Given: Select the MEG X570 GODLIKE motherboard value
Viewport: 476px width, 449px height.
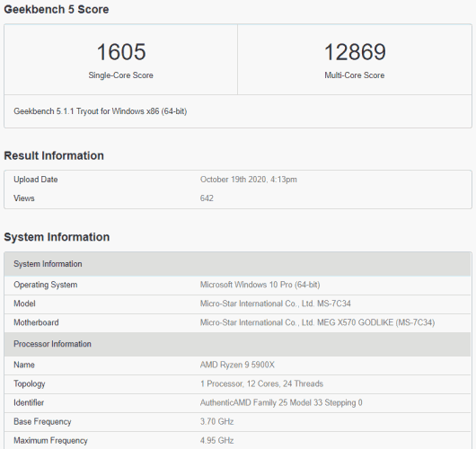Looking at the screenshot, I should [x=317, y=322].
